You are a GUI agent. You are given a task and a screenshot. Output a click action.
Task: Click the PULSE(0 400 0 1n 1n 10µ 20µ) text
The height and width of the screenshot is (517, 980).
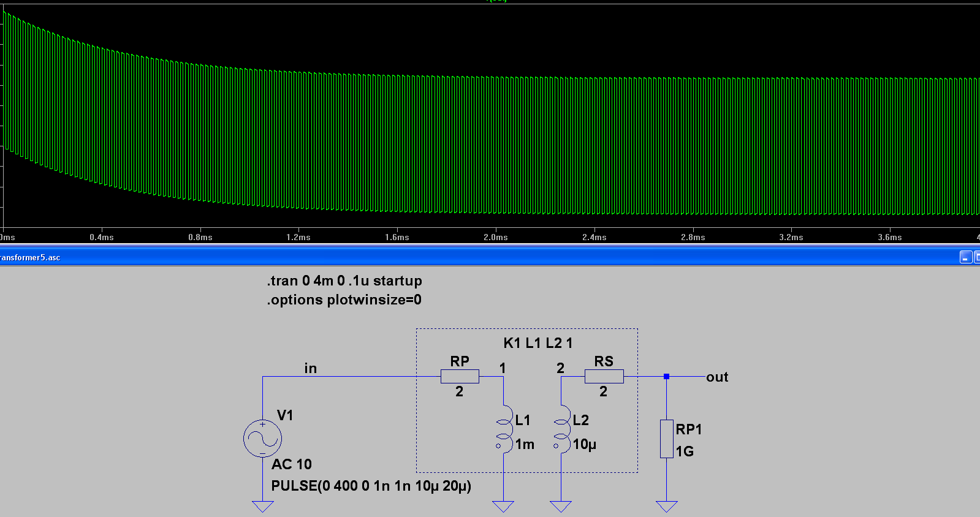tap(371, 486)
